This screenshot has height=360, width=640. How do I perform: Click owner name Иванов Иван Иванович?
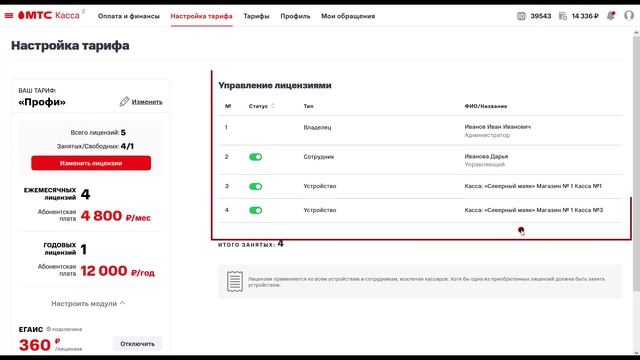point(498,127)
